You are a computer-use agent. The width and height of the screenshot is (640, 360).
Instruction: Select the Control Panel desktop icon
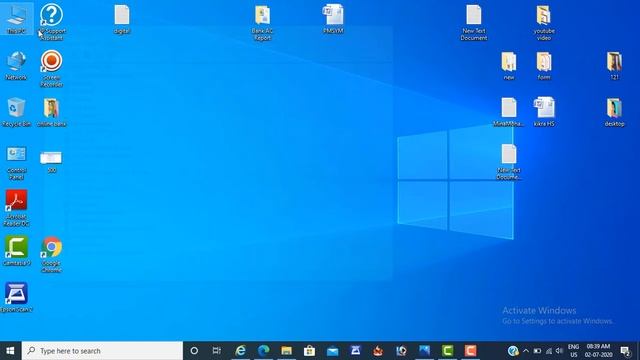(x=16, y=163)
